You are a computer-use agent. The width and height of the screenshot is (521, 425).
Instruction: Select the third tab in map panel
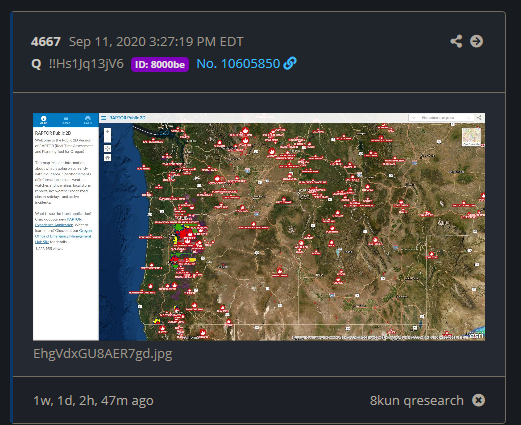pyautogui.click(x=88, y=120)
